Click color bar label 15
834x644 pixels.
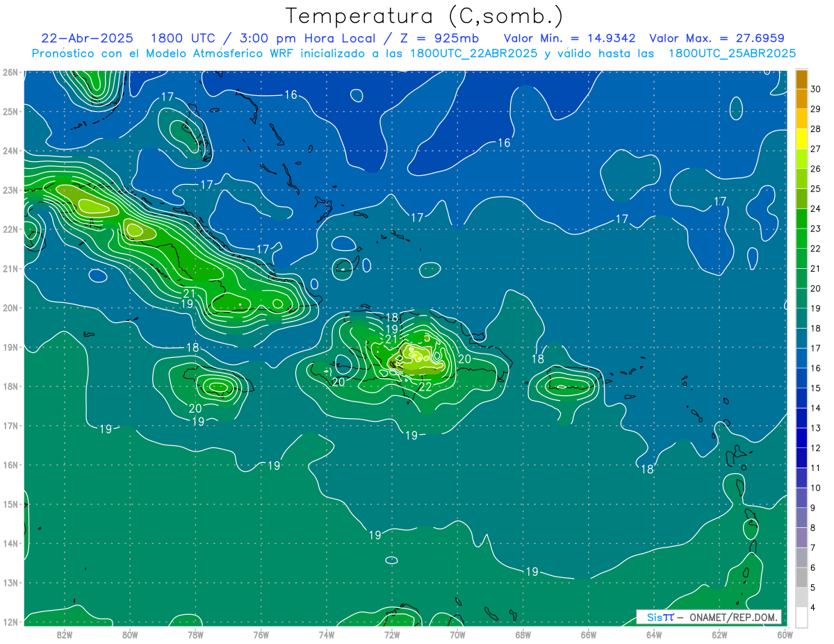815,388
